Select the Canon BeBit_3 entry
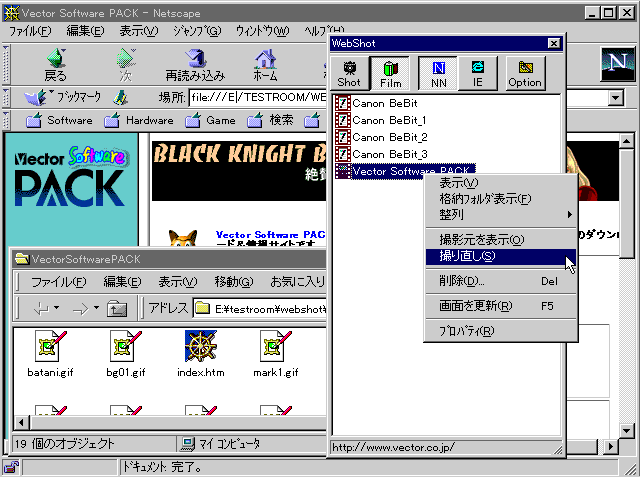 (x=381, y=154)
